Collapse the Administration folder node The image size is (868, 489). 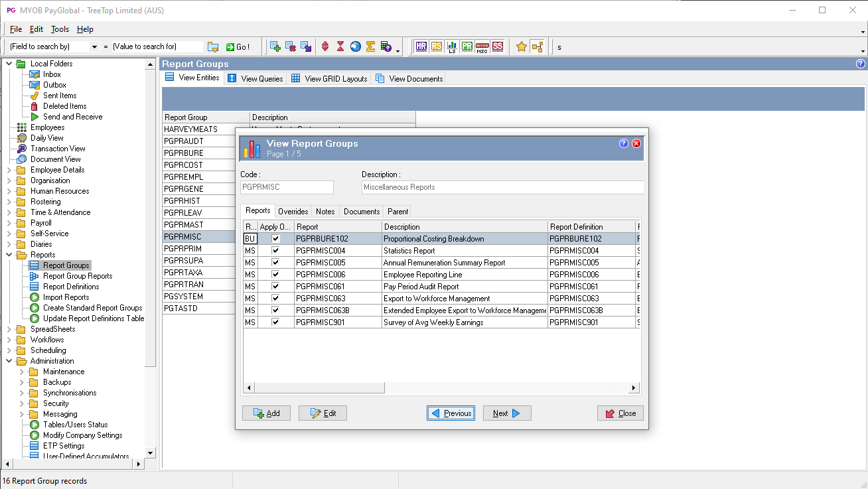(9, 361)
